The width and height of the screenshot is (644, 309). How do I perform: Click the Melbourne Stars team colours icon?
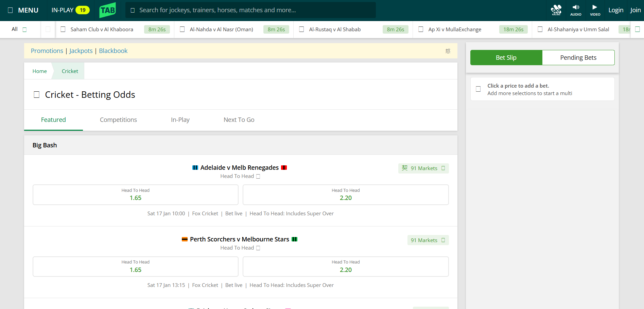pos(295,239)
